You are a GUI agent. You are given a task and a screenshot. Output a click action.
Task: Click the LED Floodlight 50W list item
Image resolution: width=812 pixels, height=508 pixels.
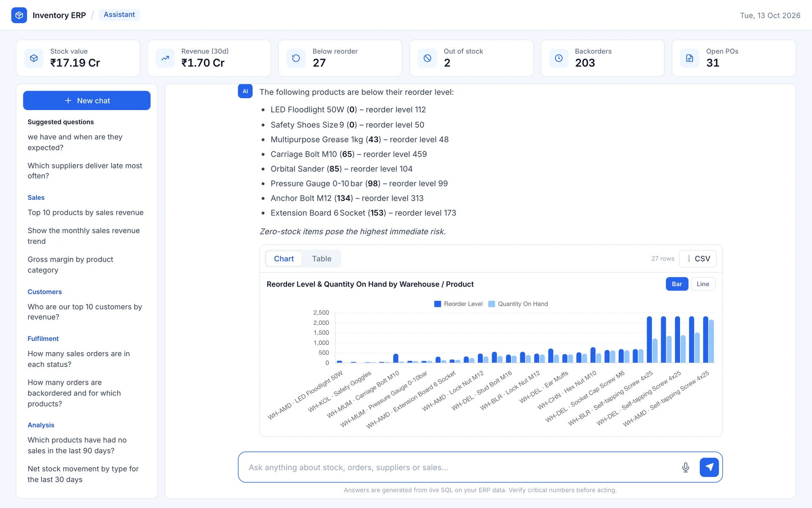pyautogui.click(x=348, y=110)
